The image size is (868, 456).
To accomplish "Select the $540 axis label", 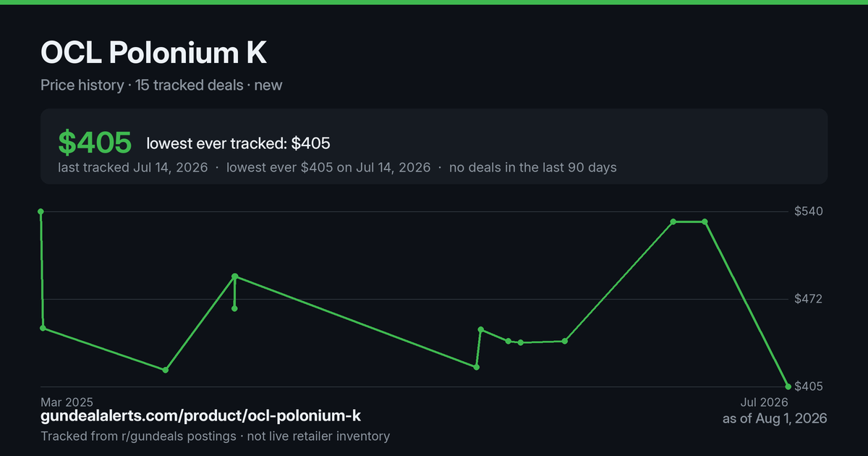I will (809, 211).
